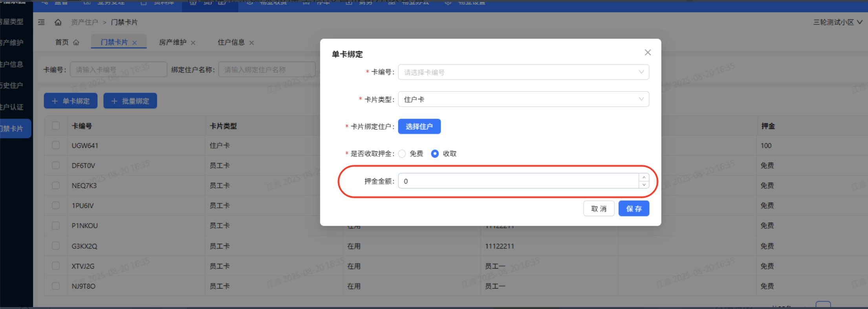Select the 免费 radio option
Image resolution: width=868 pixels, height=309 pixels.
point(402,154)
